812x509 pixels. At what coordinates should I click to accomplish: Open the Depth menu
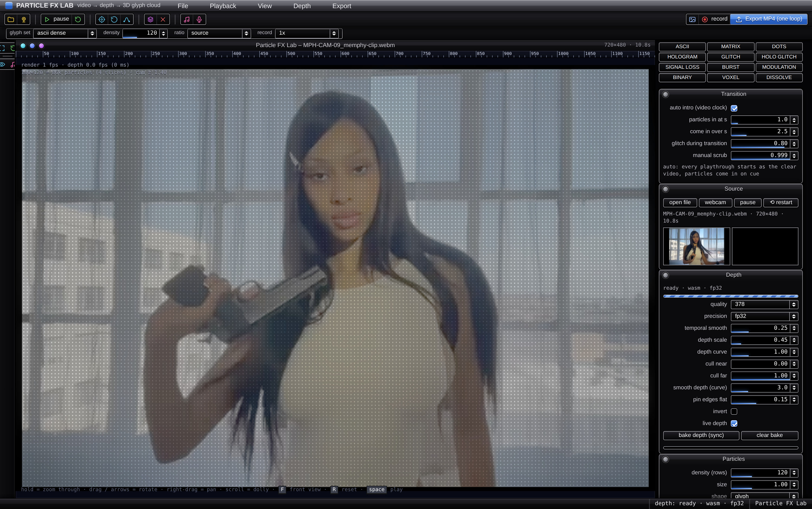click(302, 6)
